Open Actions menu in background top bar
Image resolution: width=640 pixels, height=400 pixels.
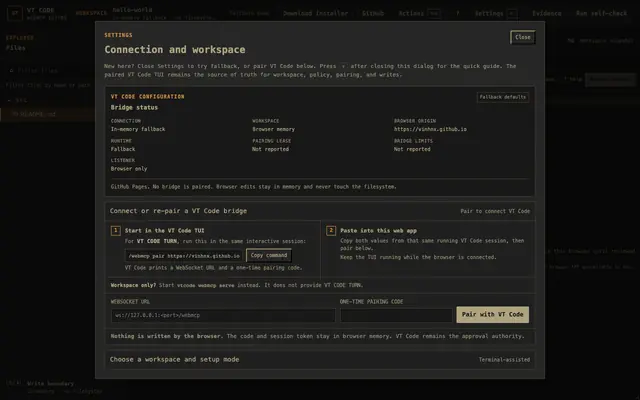pyautogui.click(x=419, y=13)
